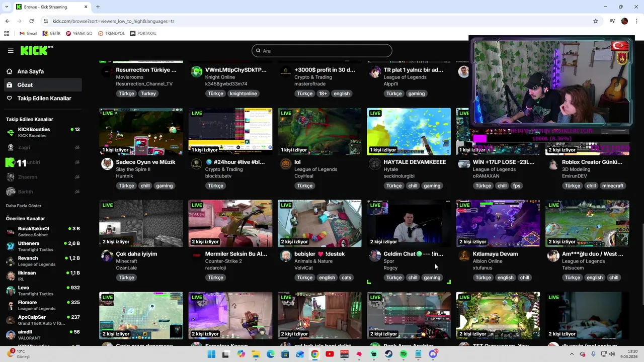
Task: Open BurakSakinOl recommended channel
Action: pos(43,232)
